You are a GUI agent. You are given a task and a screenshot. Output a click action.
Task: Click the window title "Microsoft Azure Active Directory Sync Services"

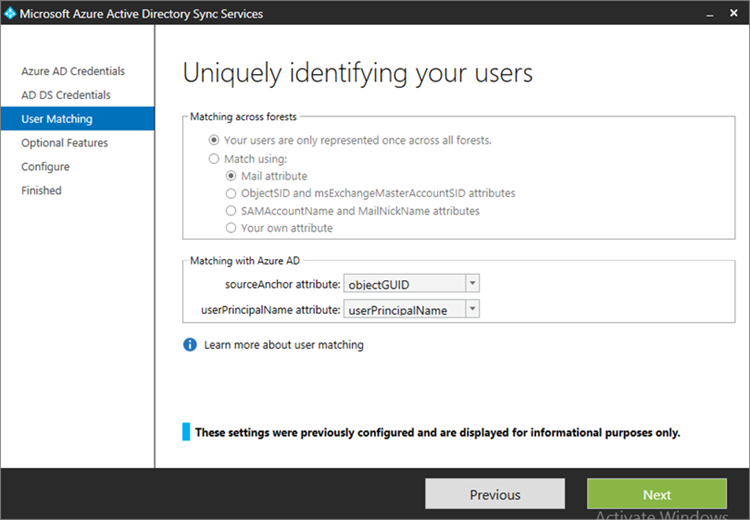click(x=141, y=14)
